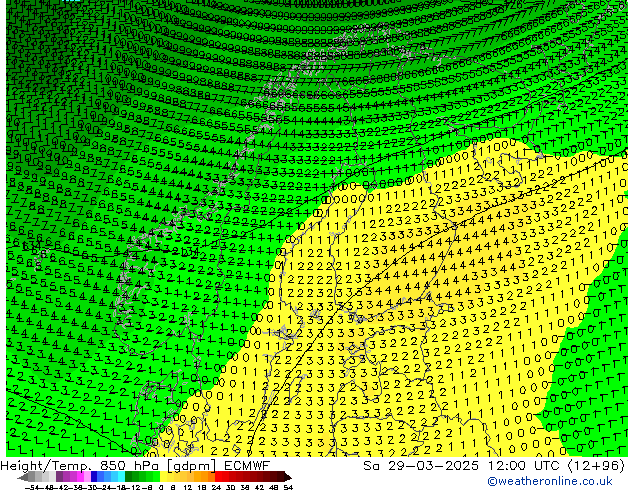Click the -54 legend label

coord(31,487)
